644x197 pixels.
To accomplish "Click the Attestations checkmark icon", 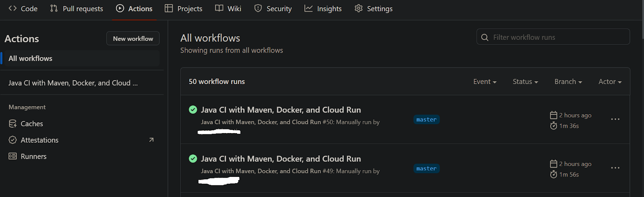I will click(x=13, y=140).
